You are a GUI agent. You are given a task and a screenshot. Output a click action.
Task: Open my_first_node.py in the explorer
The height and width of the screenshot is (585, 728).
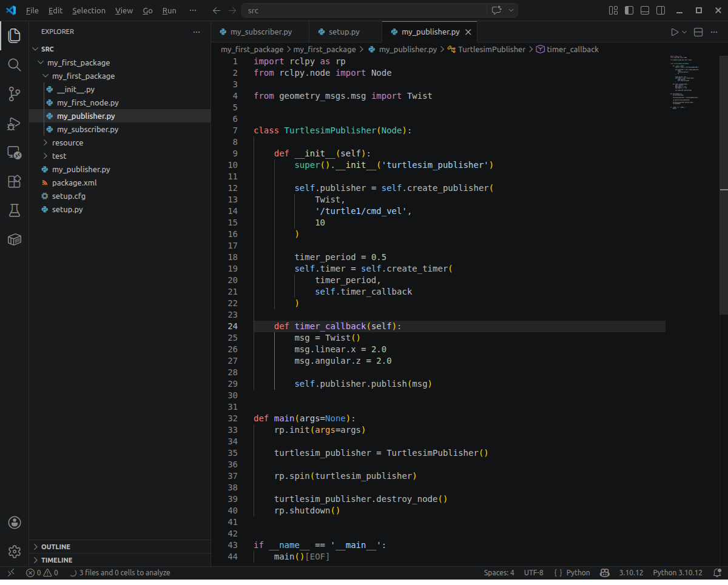[x=120, y=102]
